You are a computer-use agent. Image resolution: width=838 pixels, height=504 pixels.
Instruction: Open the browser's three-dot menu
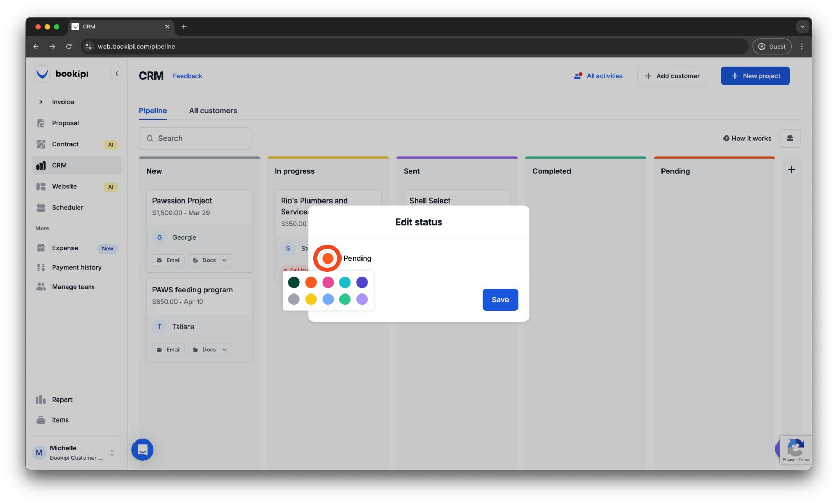tap(802, 46)
